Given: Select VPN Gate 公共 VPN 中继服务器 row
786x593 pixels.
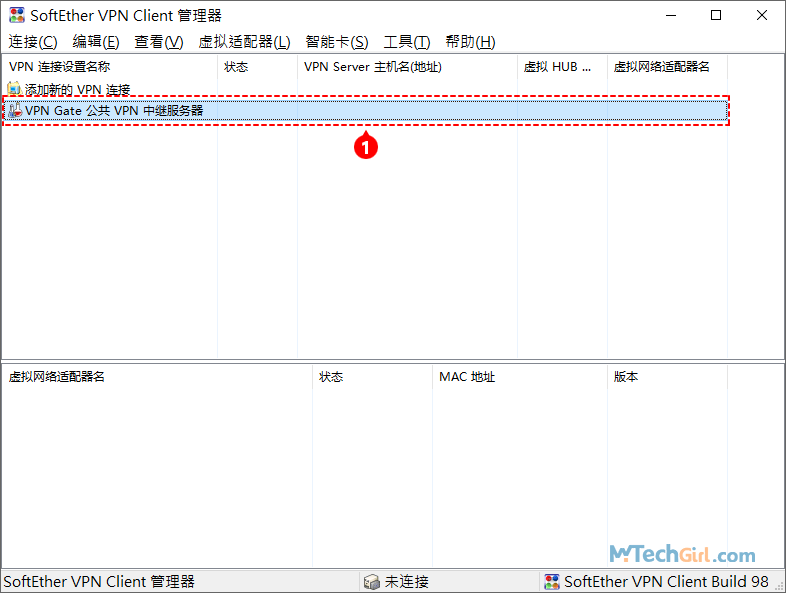Looking at the screenshot, I should point(365,110).
